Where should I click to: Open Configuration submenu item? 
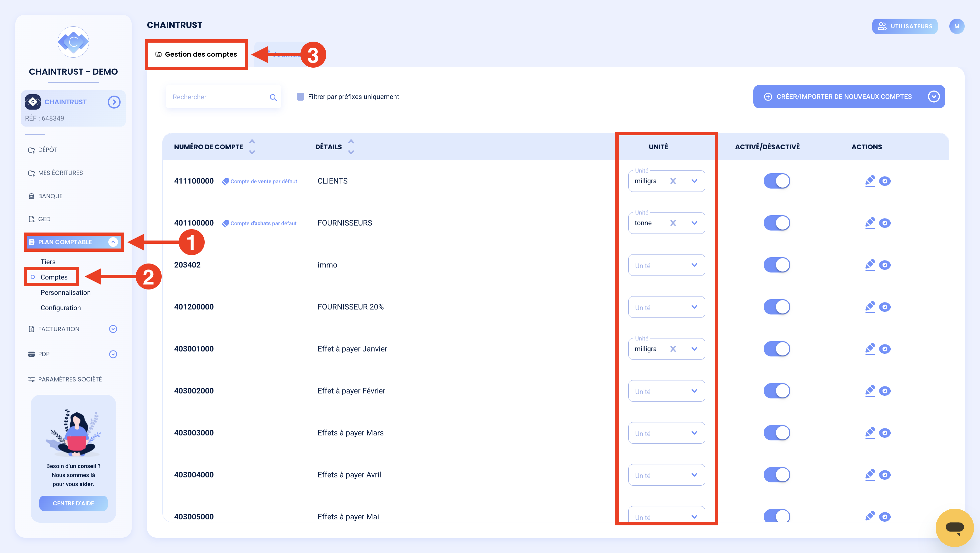click(x=60, y=308)
